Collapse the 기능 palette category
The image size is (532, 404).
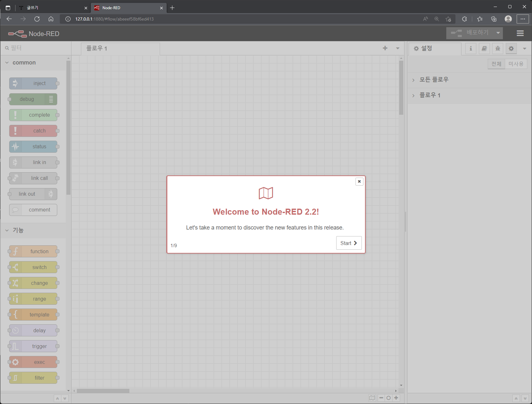click(33, 230)
